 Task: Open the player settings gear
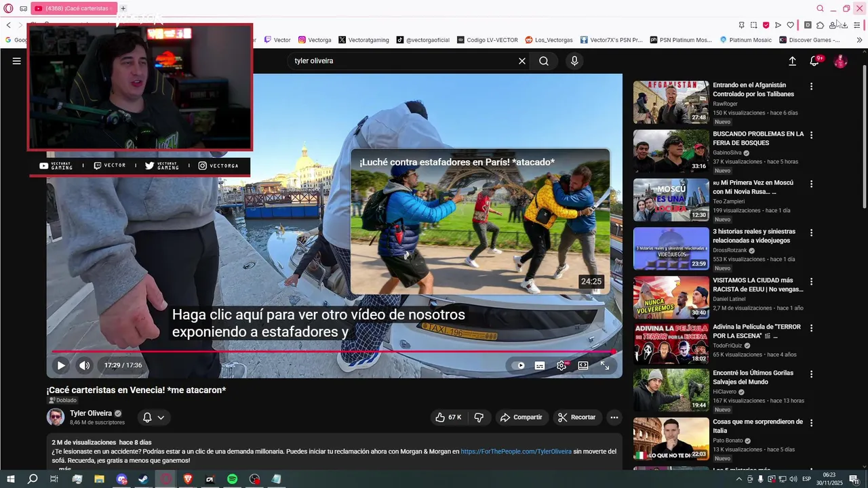pyautogui.click(x=561, y=365)
